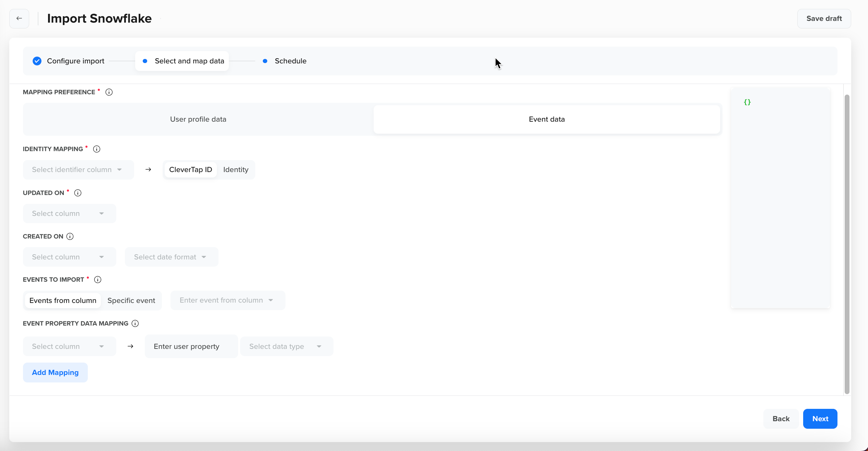Click the Created On info icon
This screenshot has height=451, width=868.
pyautogui.click(x=70, y=236)
